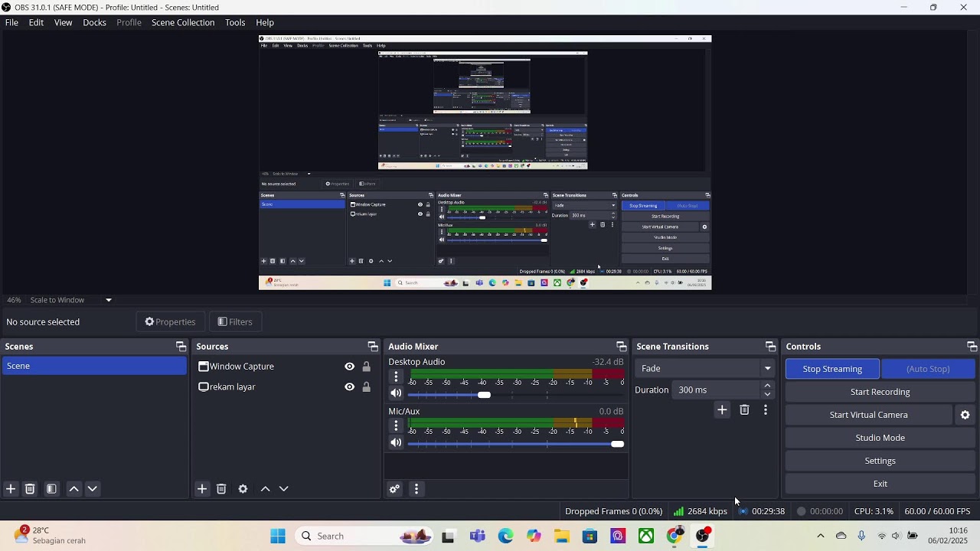Image resolution: width=980 pixels, height=551 pixels.
Task: Undock the Scene Transitions panel icon
Action: 770,347
